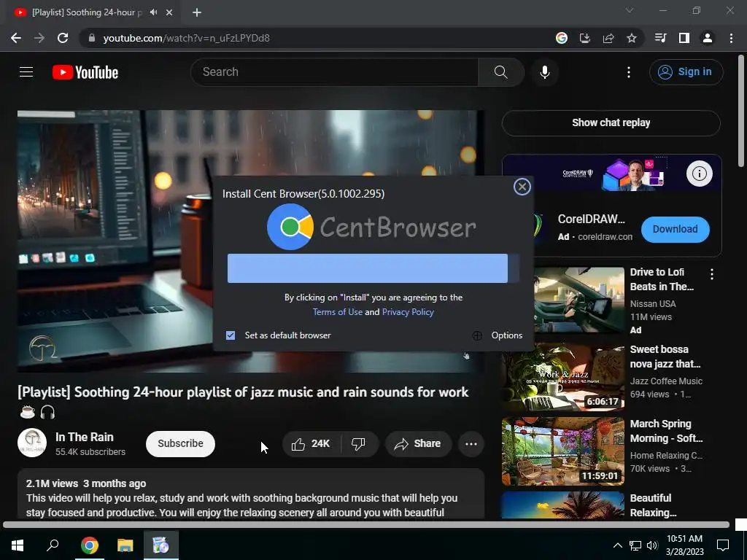Open File Explorer from taskbar
This screenshot has height=560, width=747.
(125, 545)
